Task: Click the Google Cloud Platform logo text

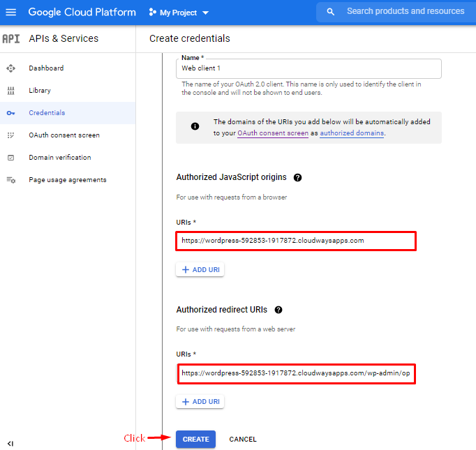Action: (x=82, y=12)
